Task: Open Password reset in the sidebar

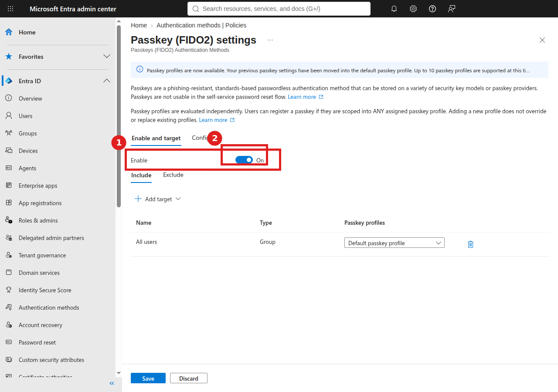Action: [37, 342]
